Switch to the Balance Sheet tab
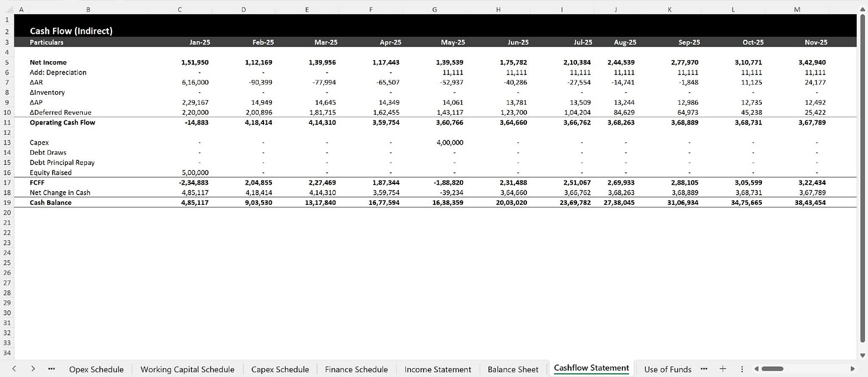 [x=512, y=369]
